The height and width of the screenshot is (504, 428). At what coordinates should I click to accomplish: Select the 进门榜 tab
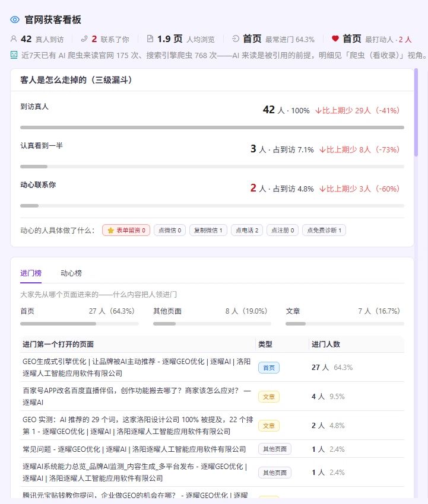pos(31,273)
